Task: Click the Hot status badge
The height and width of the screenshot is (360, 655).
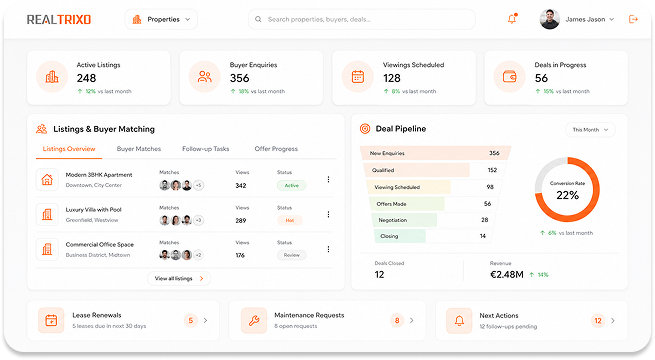Action: [x=290, y=221]
